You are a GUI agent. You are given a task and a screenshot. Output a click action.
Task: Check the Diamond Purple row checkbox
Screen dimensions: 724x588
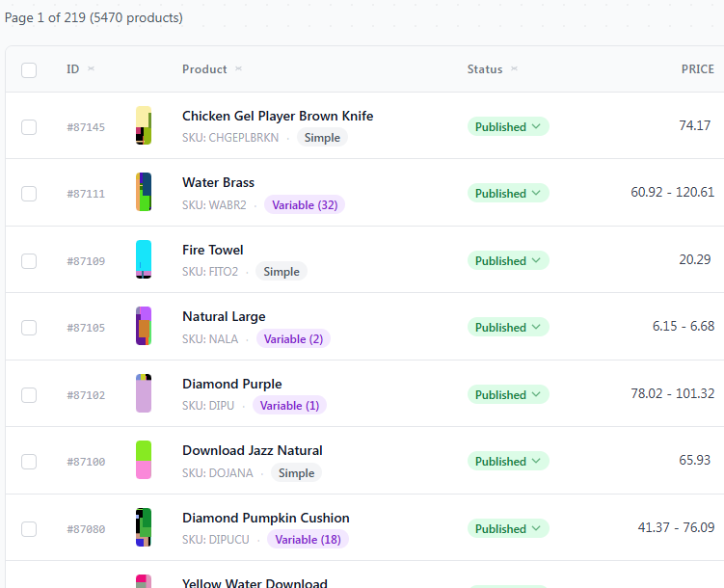pos(29,394)
